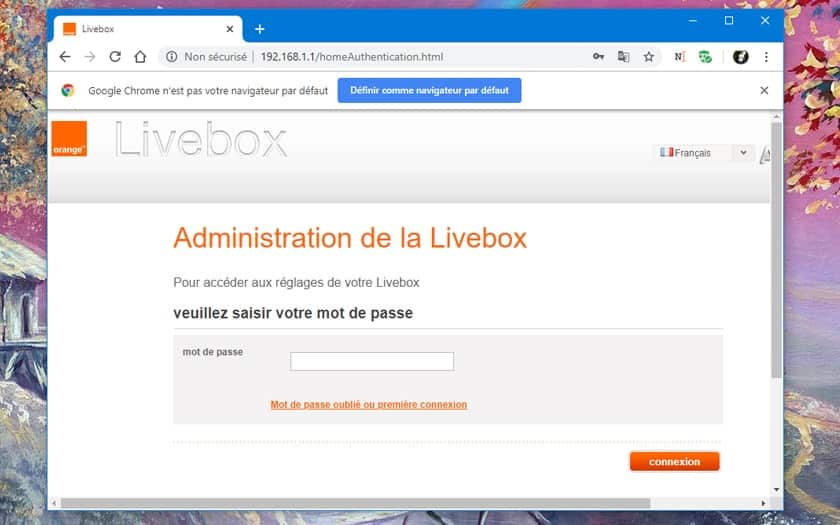Click the scroll up arrow
Viewport: 840px width, 525px height.
776,116
